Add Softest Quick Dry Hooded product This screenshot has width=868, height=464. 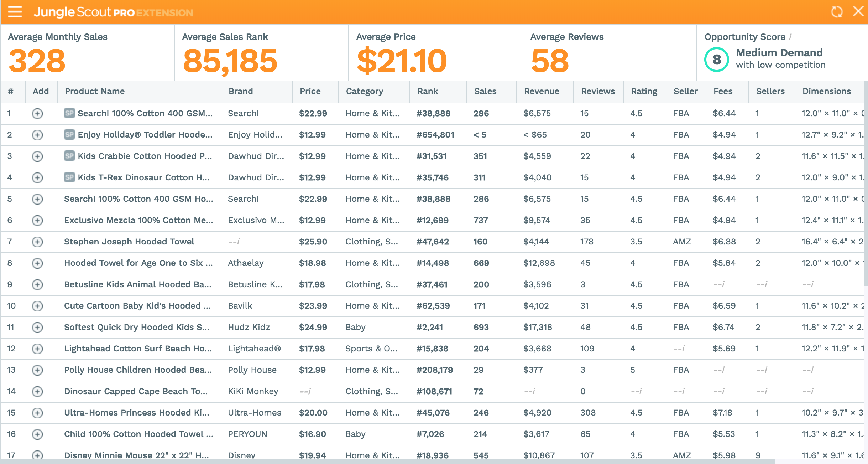tap(37, 327)
